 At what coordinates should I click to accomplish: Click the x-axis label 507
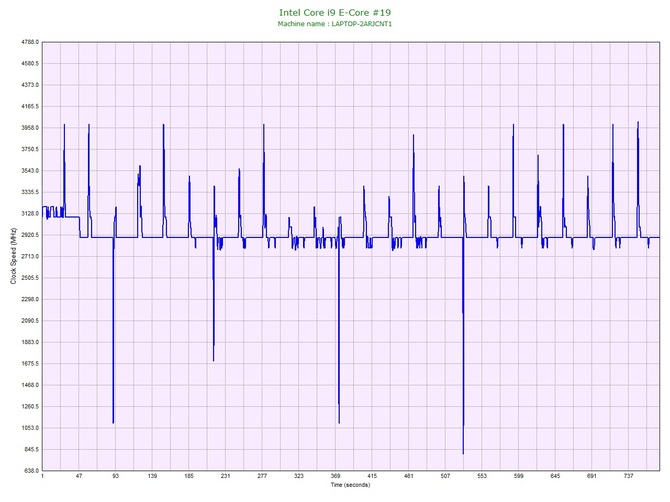(x=446, y=476)
